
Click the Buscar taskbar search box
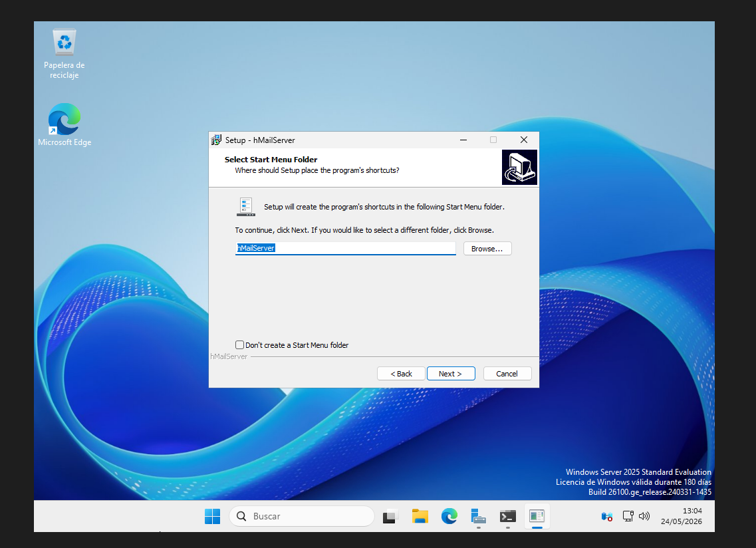(x=302, y=516)
